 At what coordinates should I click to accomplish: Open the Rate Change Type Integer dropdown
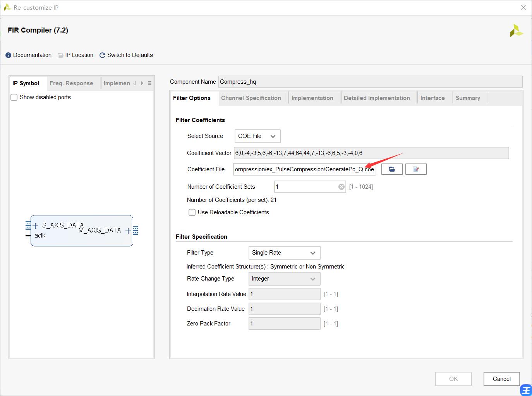(284, 279)
